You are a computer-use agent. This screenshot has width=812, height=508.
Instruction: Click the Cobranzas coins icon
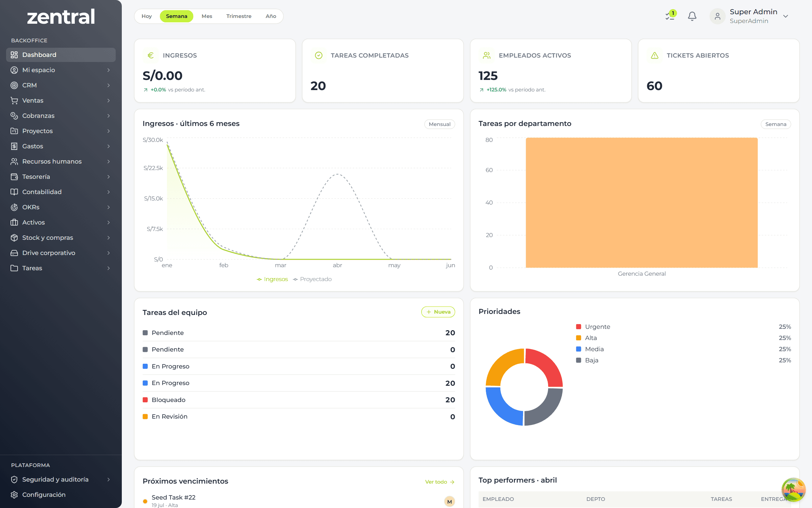tap(14, 116)
